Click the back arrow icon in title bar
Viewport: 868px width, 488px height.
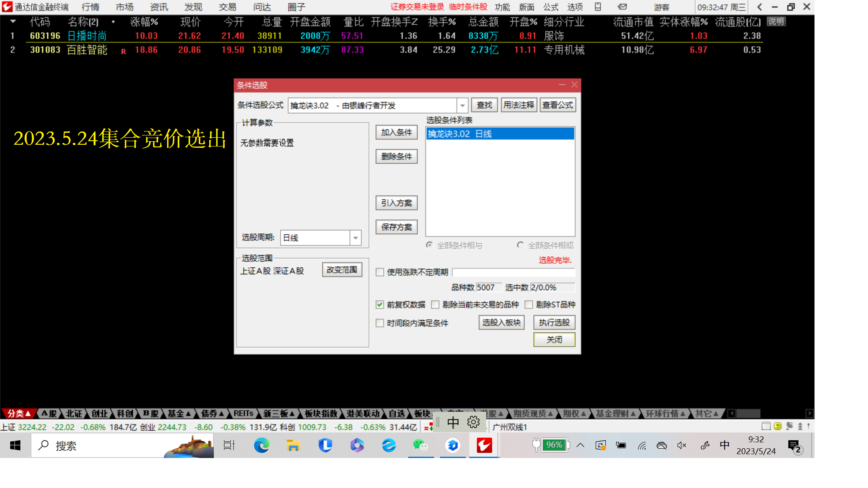tap(759, 7)
